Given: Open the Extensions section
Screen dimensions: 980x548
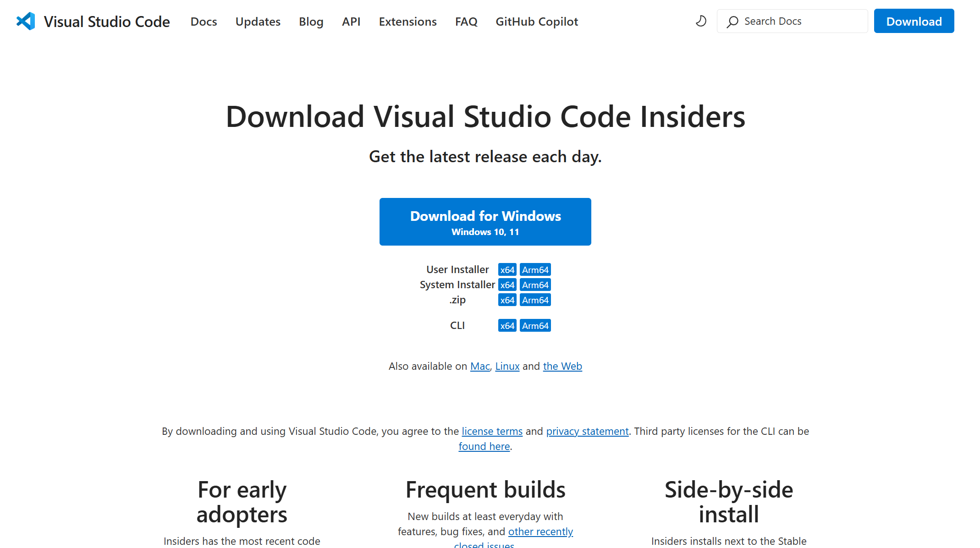Looking at the screenshot, I should coord(407,21).
